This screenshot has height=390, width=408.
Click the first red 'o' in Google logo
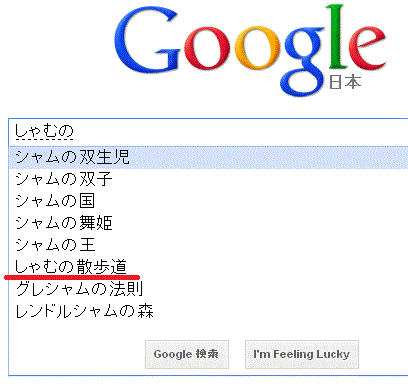click(x=207, y=49)
